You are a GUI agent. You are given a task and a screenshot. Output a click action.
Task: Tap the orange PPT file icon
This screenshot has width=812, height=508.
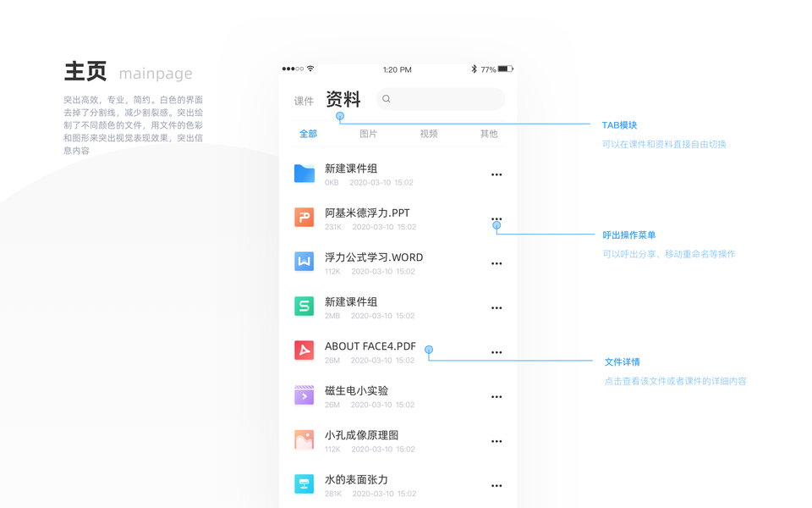[x=304, y=218]
